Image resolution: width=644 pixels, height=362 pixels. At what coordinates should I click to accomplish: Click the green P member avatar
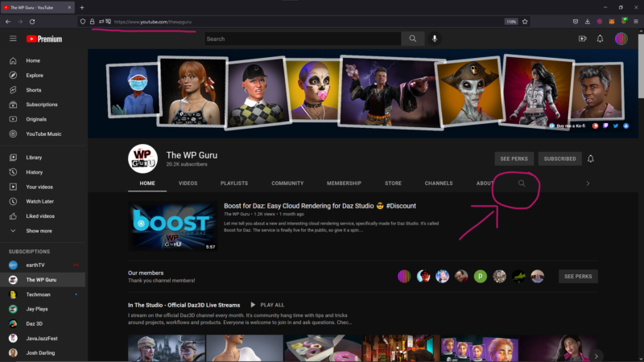tap(480, 277)
